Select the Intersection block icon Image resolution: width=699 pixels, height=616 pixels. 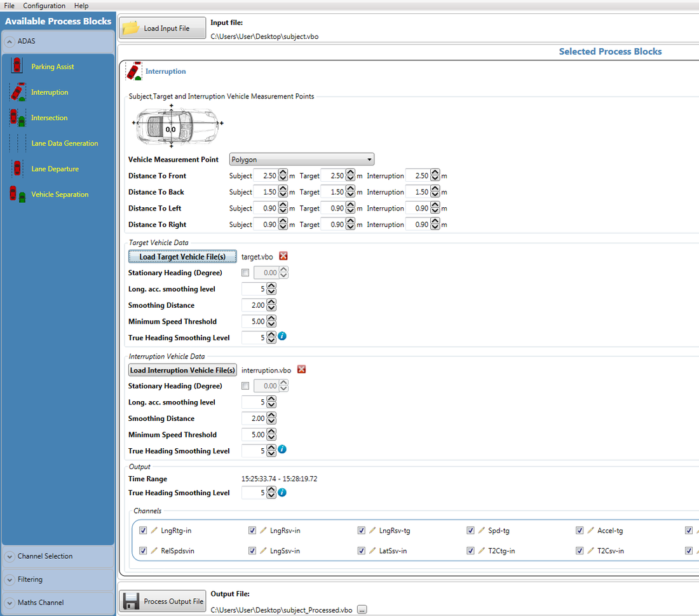pos(17,118)
